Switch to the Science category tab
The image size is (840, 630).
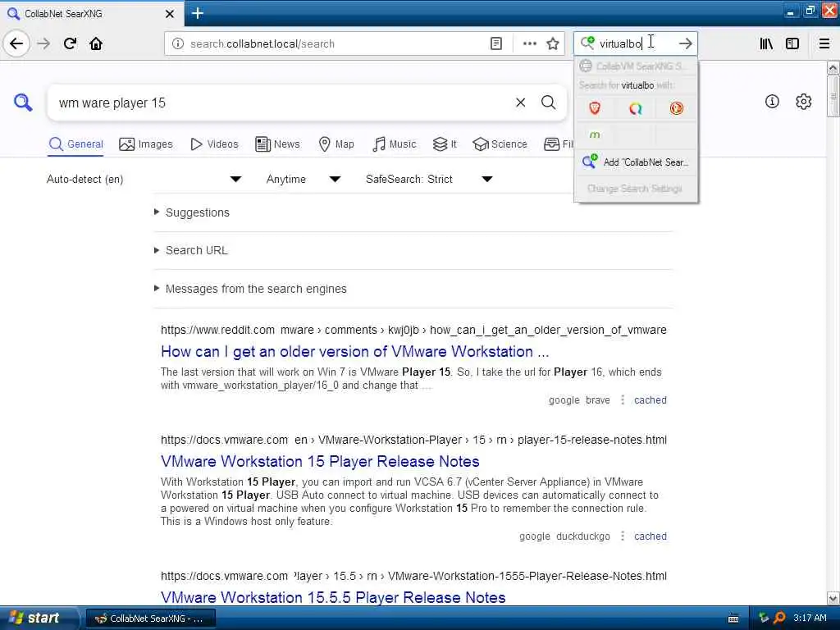click(500, 144)
